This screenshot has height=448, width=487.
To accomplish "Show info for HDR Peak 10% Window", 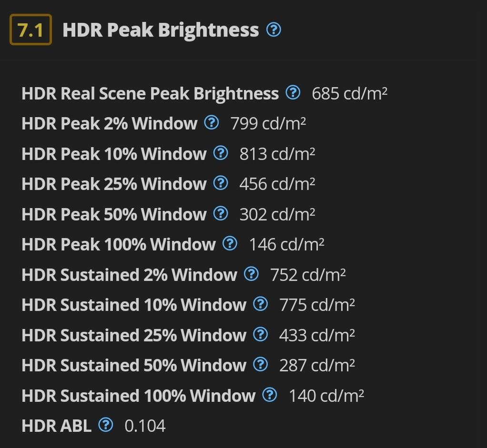I will 221,153.
